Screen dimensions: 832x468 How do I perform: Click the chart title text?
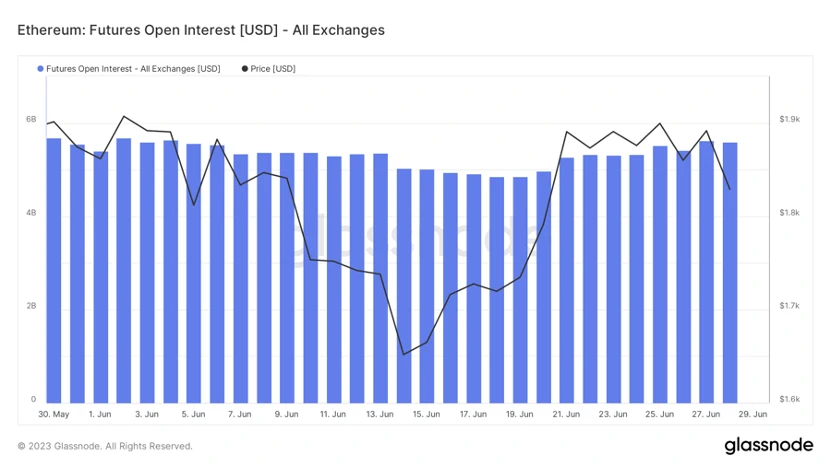point(201,30)
